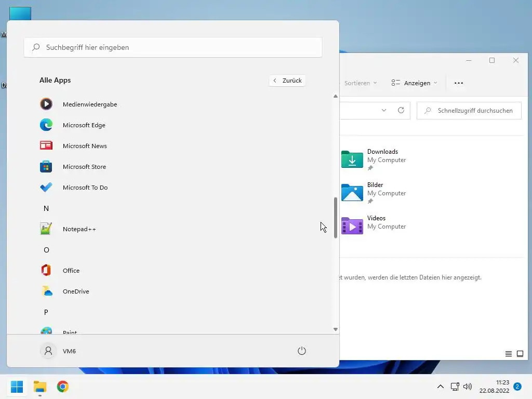Jump to letter N in app index
This screenshot has width=532, height=399.
46,208
